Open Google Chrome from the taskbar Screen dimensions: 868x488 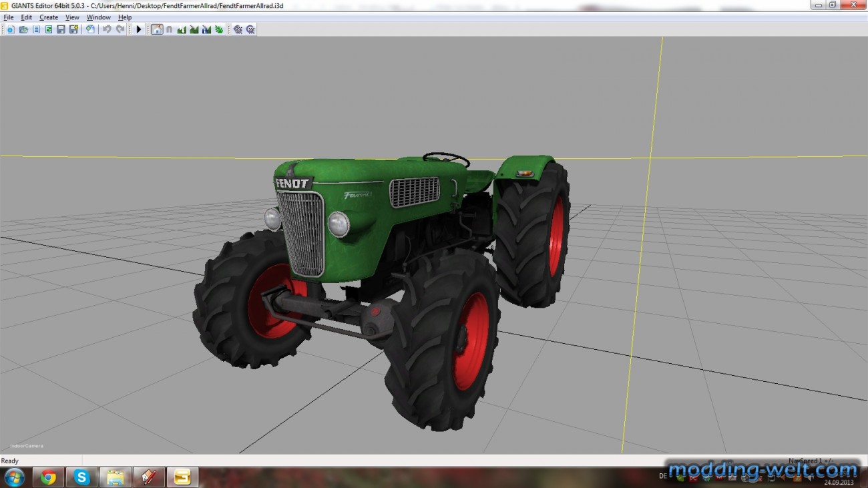(x=48, y=477)
